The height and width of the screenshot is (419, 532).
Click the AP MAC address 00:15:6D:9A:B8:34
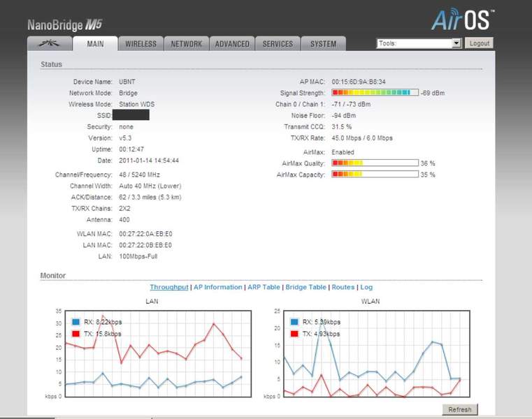coord(359,82)
